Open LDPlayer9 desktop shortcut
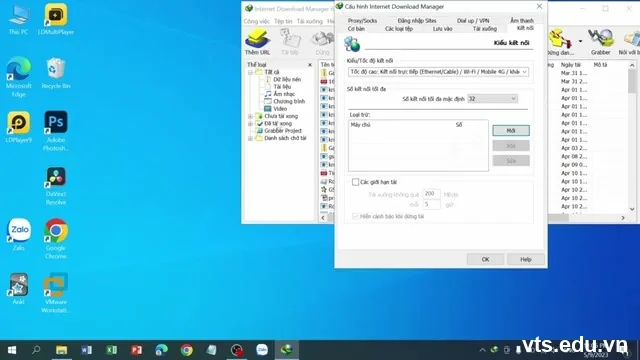 coord(18,127)
